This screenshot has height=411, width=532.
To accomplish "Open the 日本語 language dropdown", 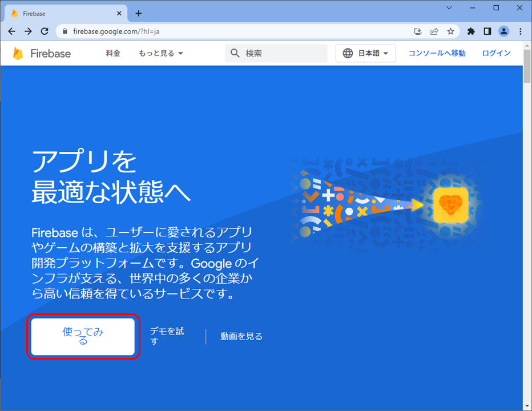I will (366, 53).
